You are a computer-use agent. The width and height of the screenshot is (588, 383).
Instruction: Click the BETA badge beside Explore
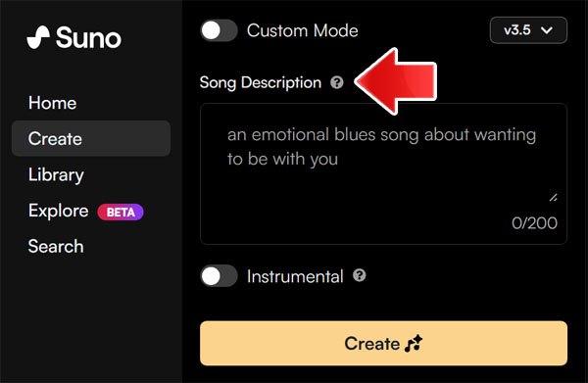click(x=121, y=213)
